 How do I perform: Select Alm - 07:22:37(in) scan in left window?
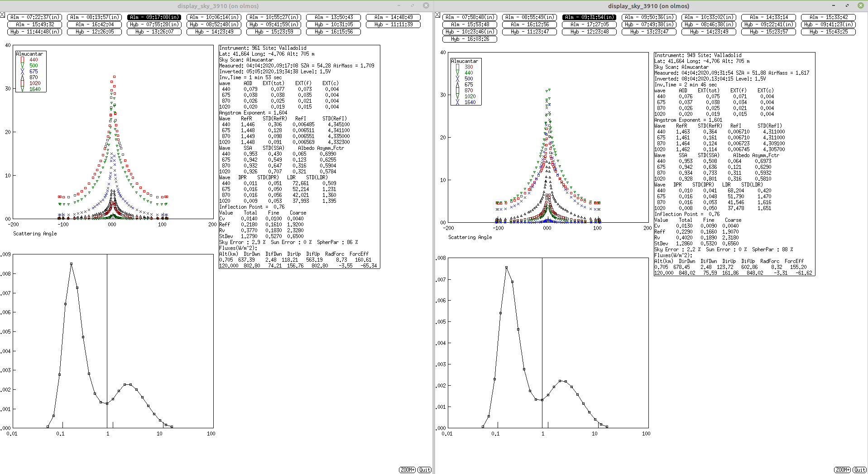[35, 17]
